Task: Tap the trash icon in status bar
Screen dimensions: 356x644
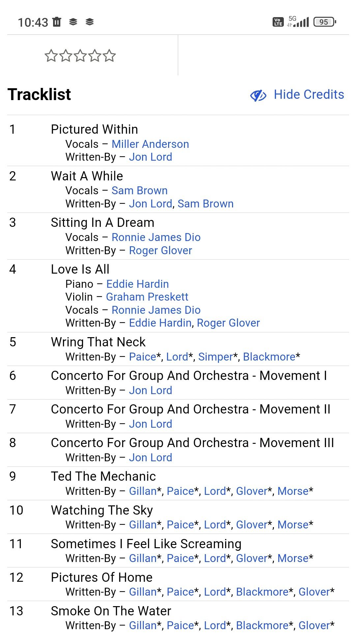Action: pyautogui.click(x=57, y=22)
